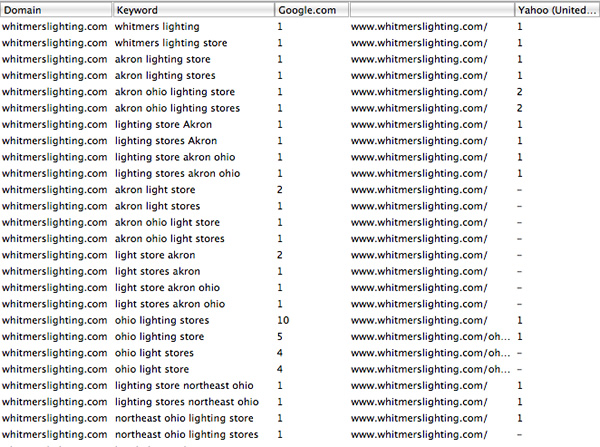Click the unlabeled URL column header
The image size is (600, 447).
[x=432, y=10]
